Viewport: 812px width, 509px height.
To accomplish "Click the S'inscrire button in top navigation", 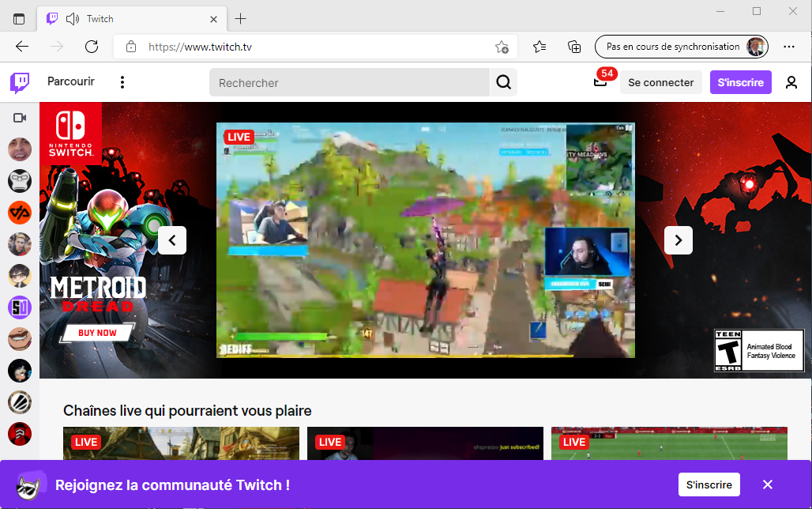I will click(741, 82).
